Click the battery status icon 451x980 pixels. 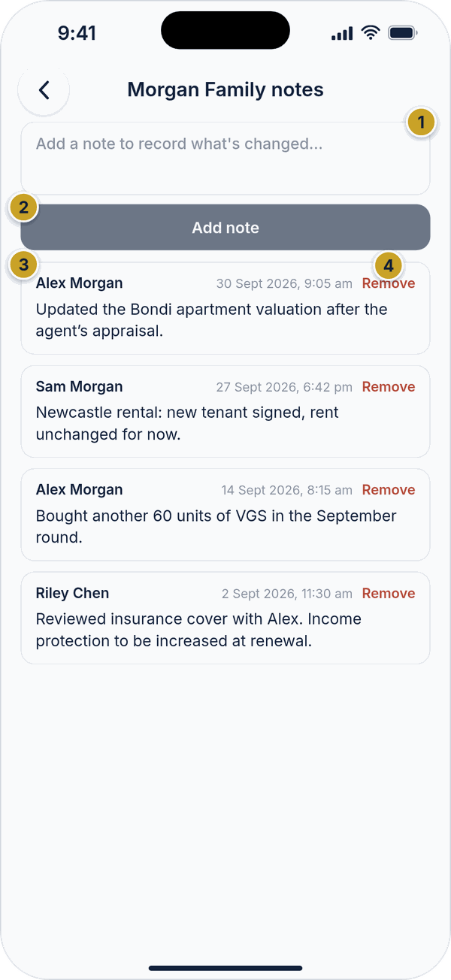pos(404,33)
